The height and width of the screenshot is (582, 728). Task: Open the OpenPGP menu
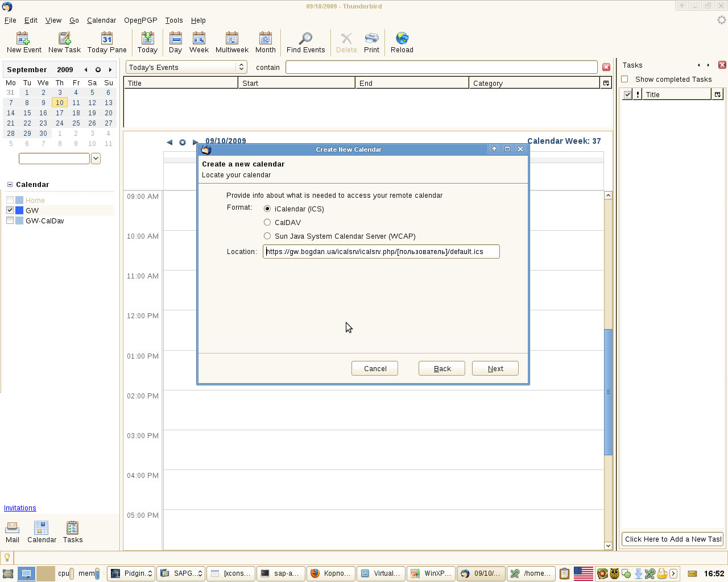tap(140, 20)
